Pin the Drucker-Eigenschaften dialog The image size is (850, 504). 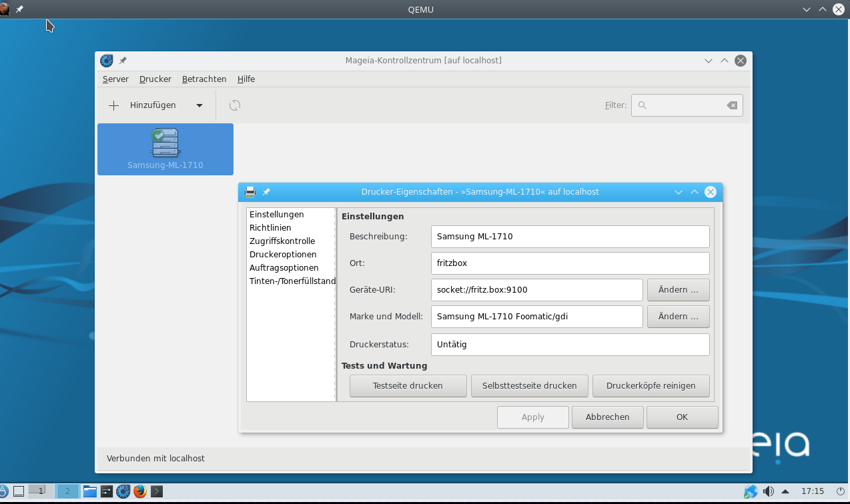click(266, 192)
